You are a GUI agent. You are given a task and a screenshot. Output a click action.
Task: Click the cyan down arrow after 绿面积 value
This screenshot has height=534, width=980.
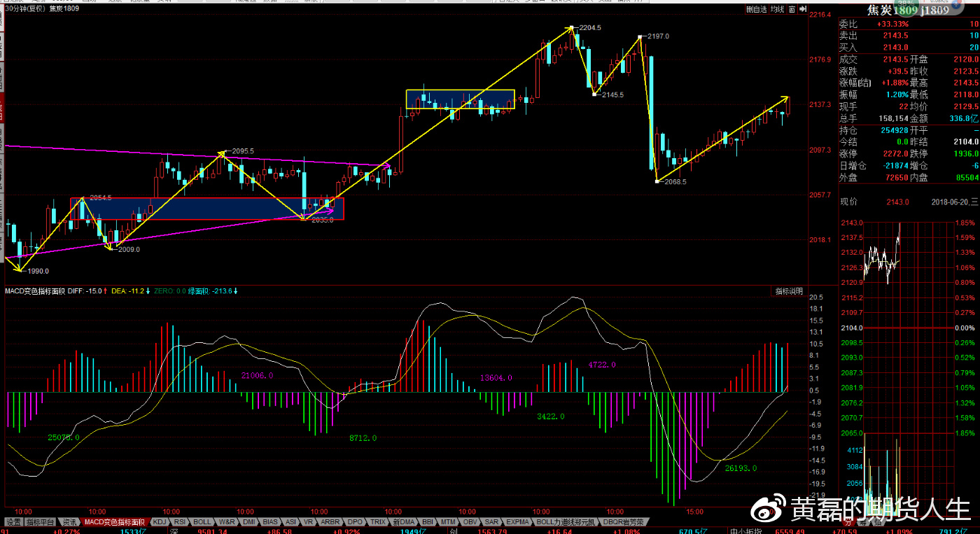[x=235, y=290]
